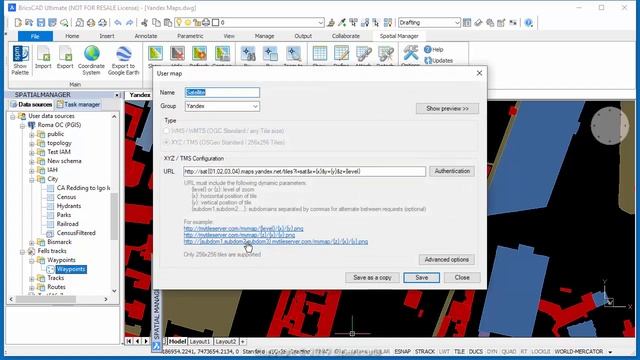Click the Copy icon in quick toolbar
Viewport: 640px width, 360px height.
(156, 22)
